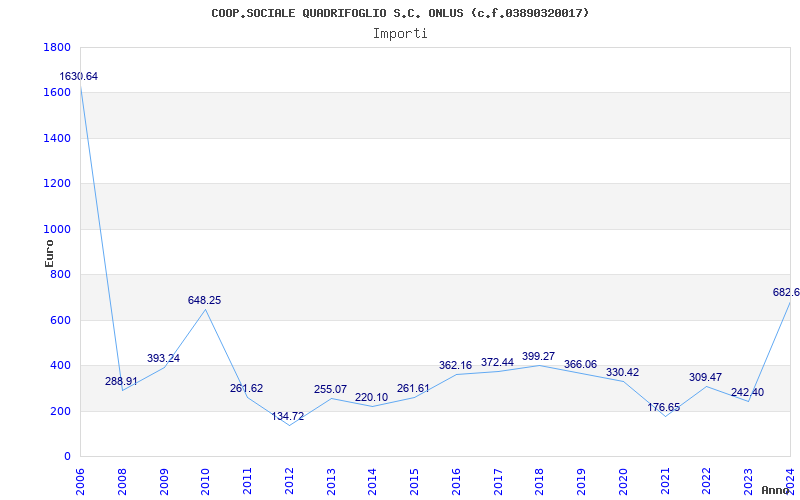Click the 648.25 peak value label
Viewport: 800px width, 500px height.
point(205,301)
